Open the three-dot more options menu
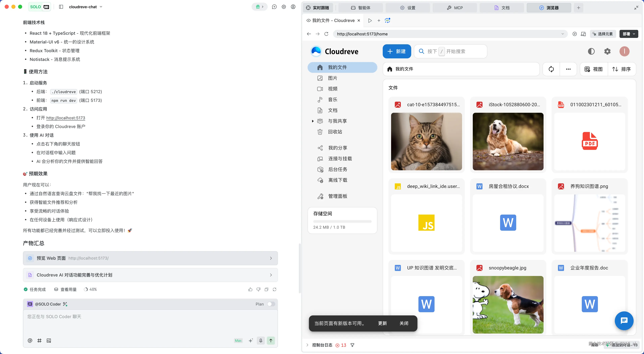The image size is (644, 354). point(568,69)
